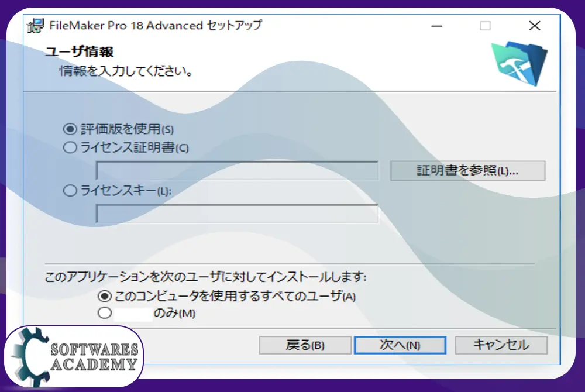The image size is (585, 392).
Task: Choose このコンピュータを使用するすべてのユーザ(A) option
Action: [105, 296]
